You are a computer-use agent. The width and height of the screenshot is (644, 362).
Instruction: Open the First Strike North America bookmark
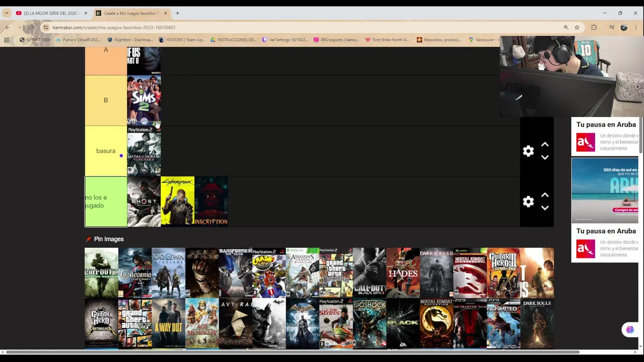[x=387, y=40]
